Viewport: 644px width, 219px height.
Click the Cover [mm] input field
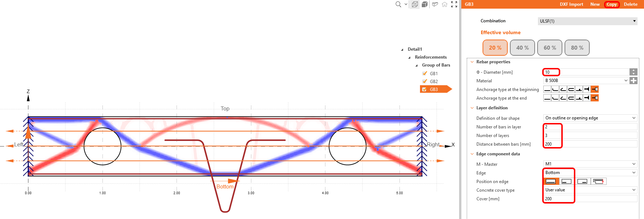[x=590, y=199]
